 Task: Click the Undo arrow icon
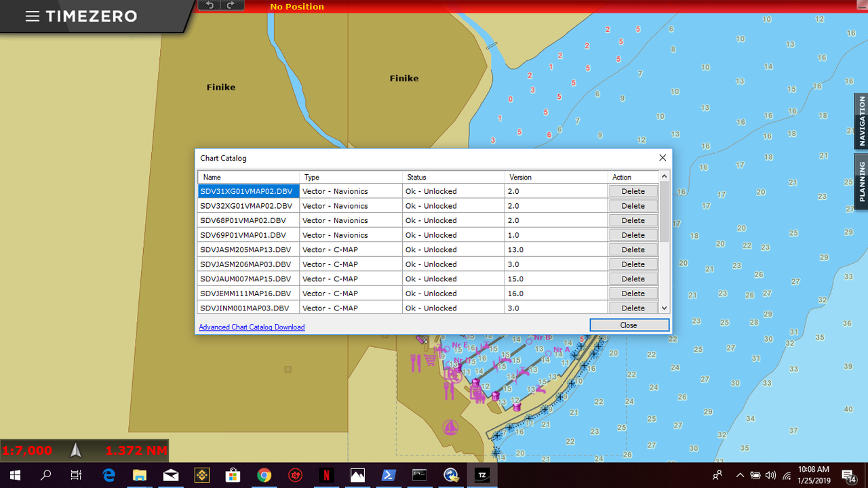click(210, 5)
